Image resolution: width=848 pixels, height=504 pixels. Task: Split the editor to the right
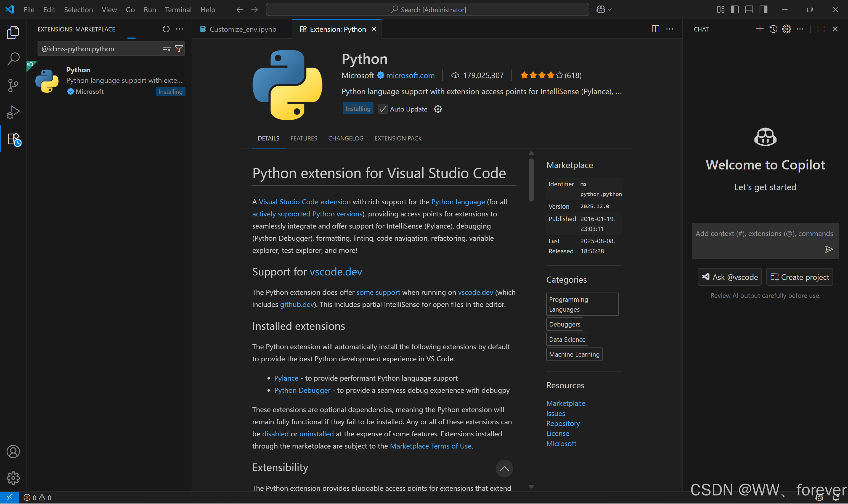click(x=655, y=29)
